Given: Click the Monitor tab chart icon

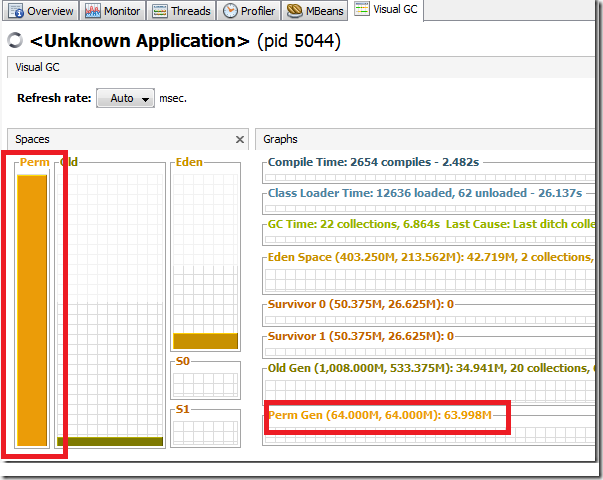Looking at the screenshot, I should (x=92, y=11).
